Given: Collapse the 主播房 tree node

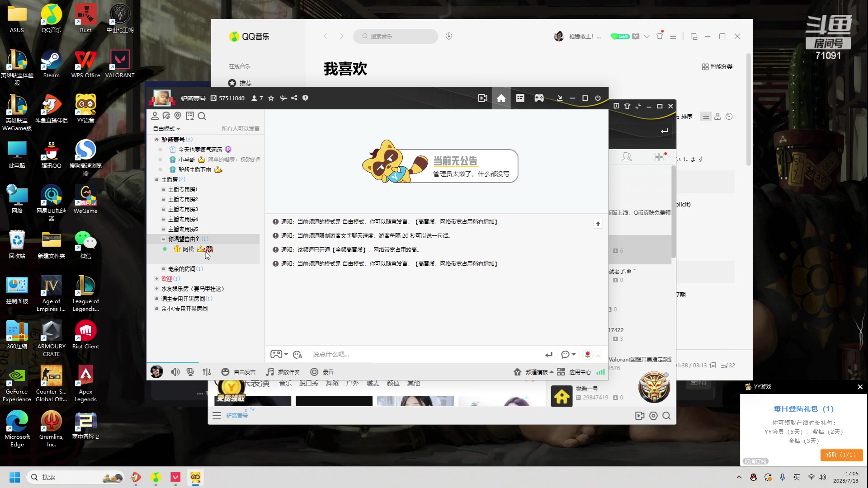Looking at the screenshot, I should [156, 179].
